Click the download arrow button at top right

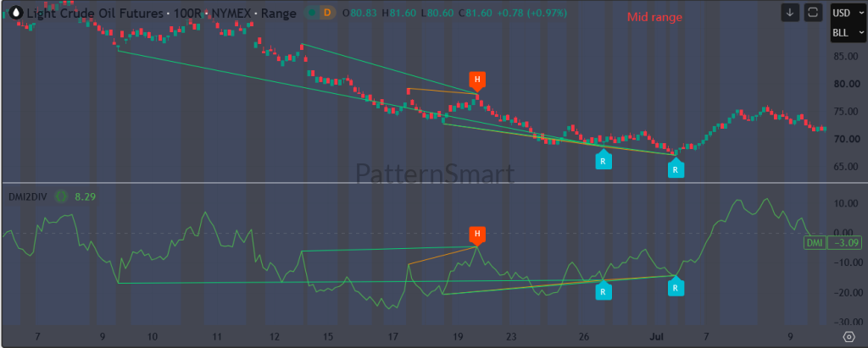(x=790, y=12)
